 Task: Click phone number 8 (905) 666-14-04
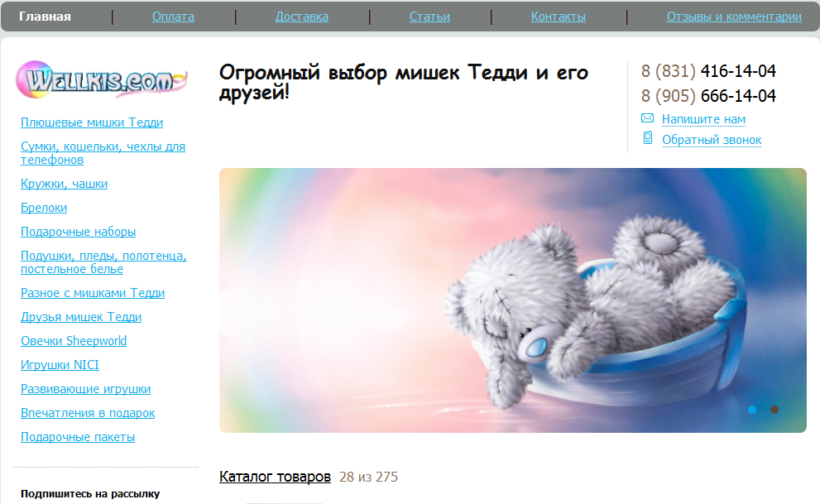[x=708, y=96]
